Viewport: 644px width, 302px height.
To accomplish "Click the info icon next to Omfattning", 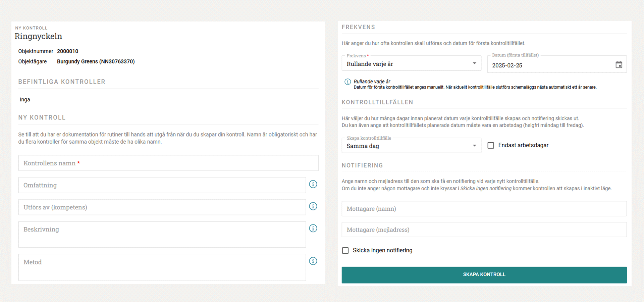I will tap(313, 184).
